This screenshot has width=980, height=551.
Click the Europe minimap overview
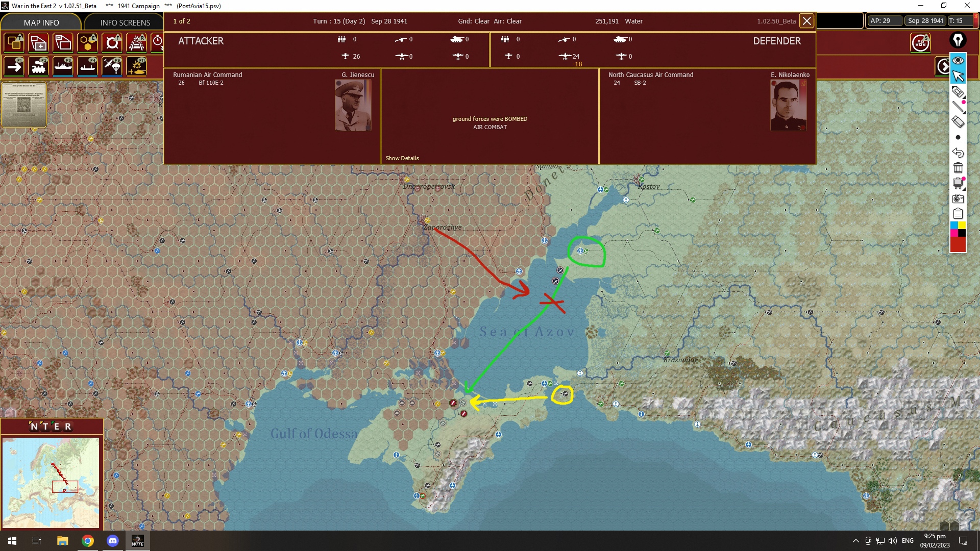click(x=51, y=482)
